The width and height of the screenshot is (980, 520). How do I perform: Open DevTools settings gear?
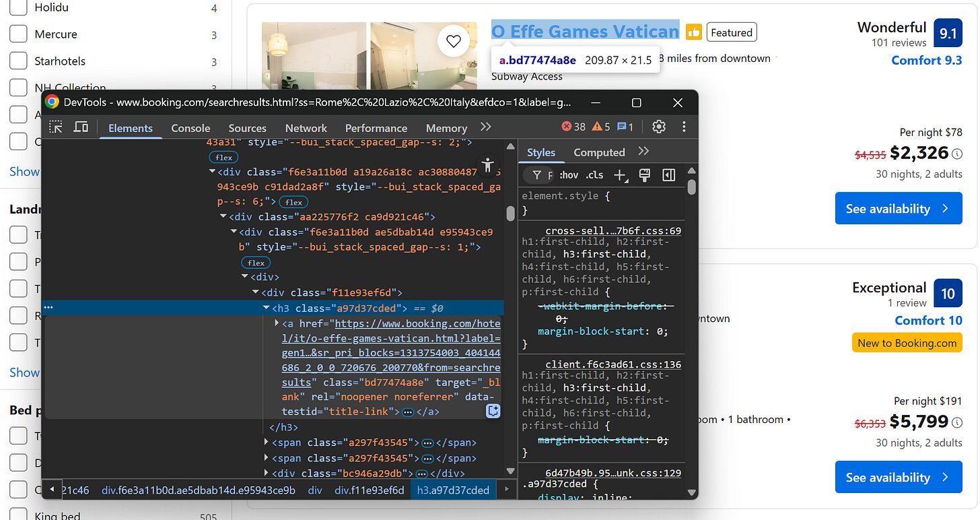659,127
